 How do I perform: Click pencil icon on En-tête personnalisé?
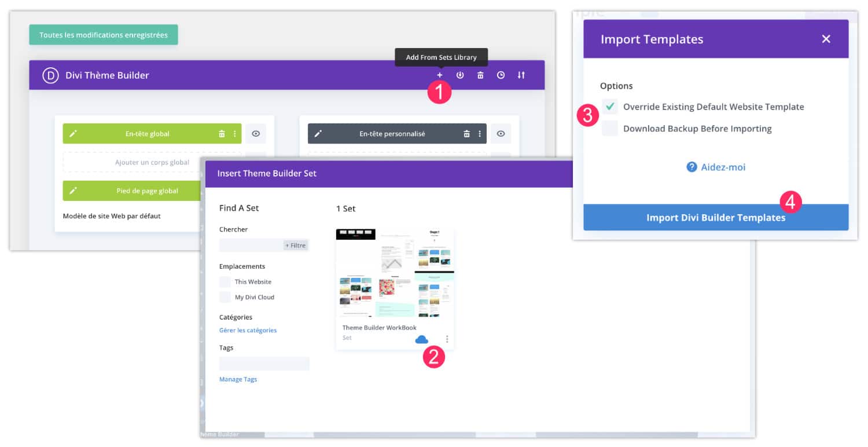[x=318, y=134]
